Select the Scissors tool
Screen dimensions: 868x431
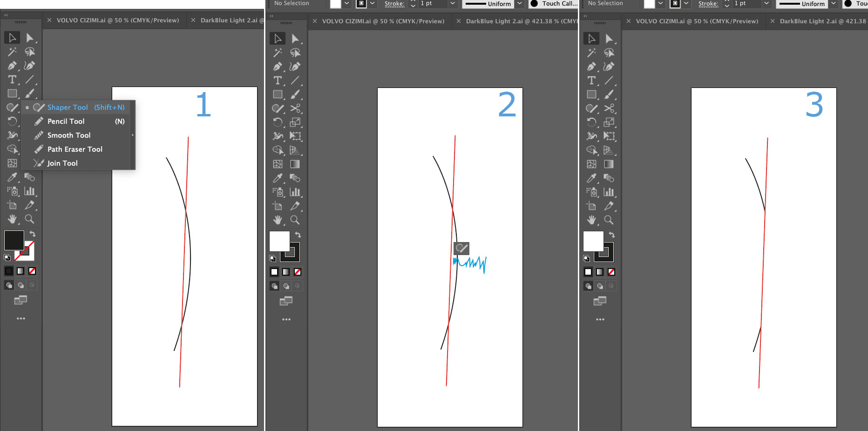pos(296,108)
